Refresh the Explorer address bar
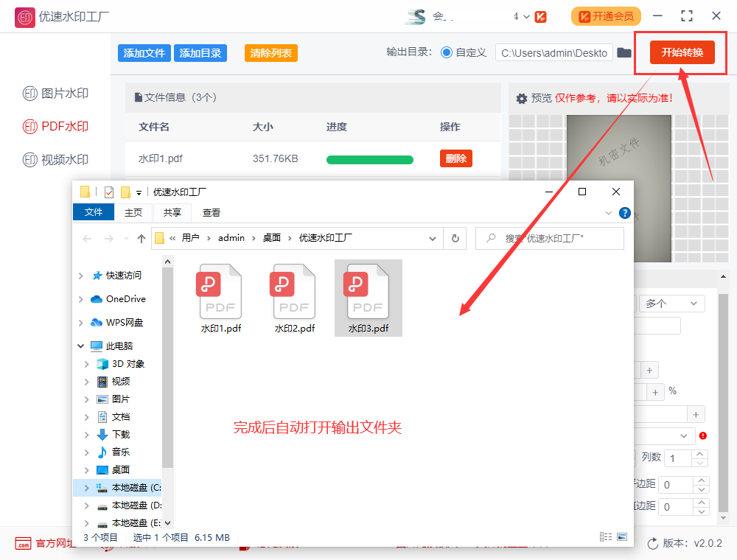737x560 pixels. tap(455, 238)
